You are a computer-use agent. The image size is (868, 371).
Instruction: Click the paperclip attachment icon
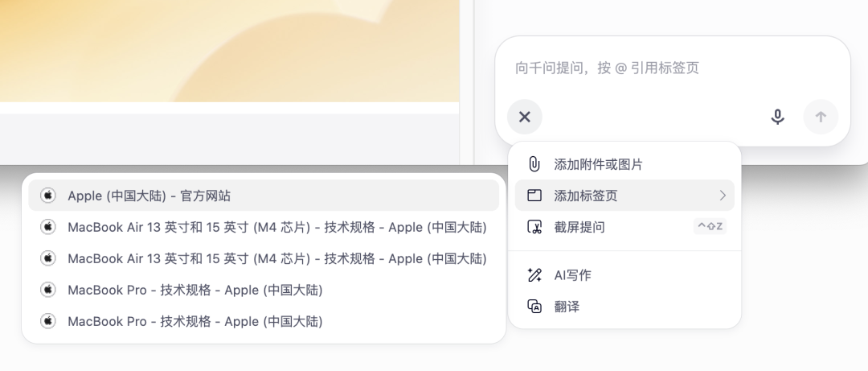534,164
